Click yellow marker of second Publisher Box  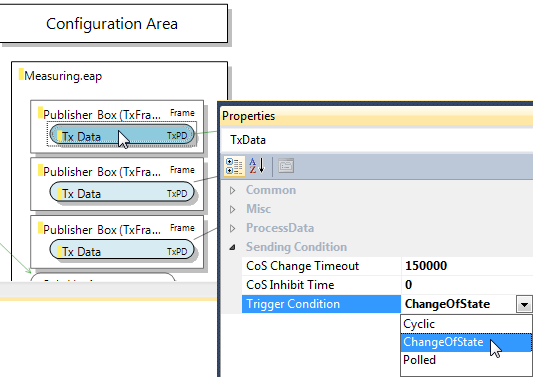40,170
